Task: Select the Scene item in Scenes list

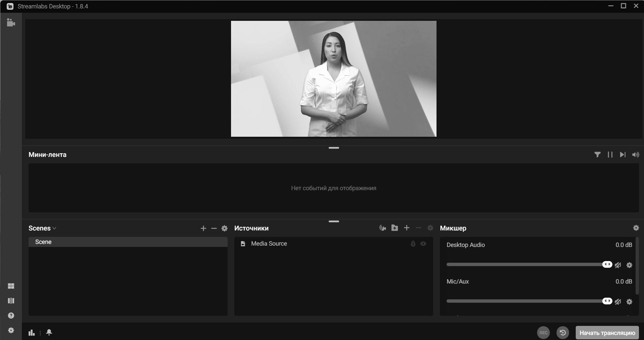Action: (x=43, y=242)
